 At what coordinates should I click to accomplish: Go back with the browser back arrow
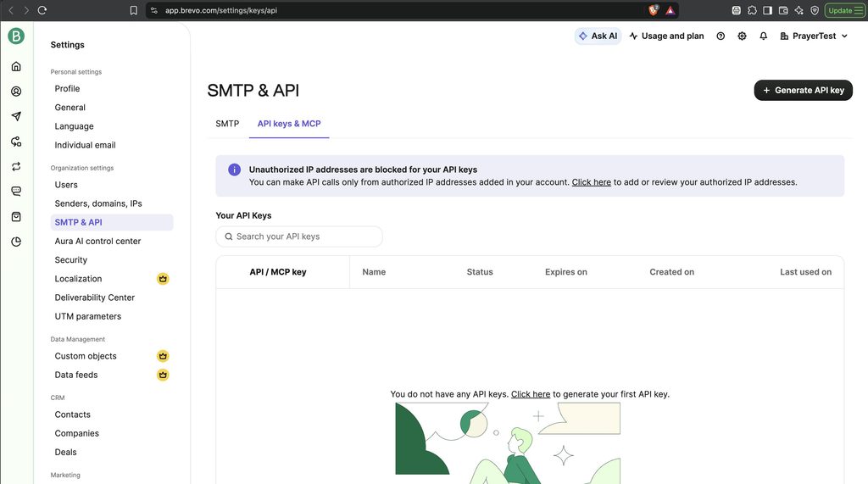tap(10, 10)
